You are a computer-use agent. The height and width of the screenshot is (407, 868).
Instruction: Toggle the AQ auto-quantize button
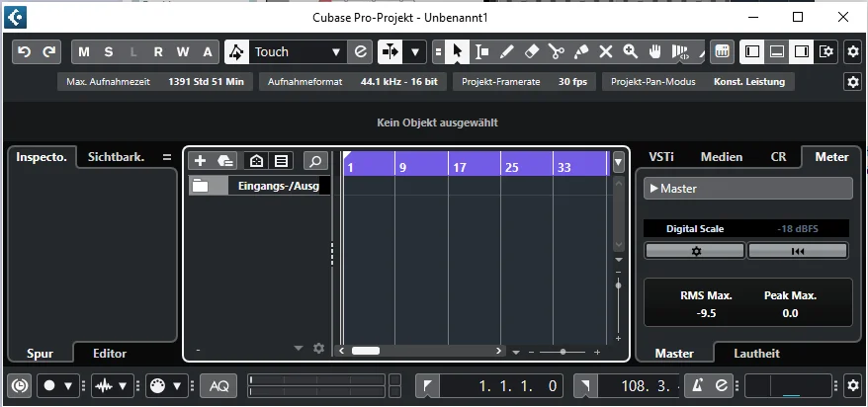pyautogui.click(x=218, y=386)
